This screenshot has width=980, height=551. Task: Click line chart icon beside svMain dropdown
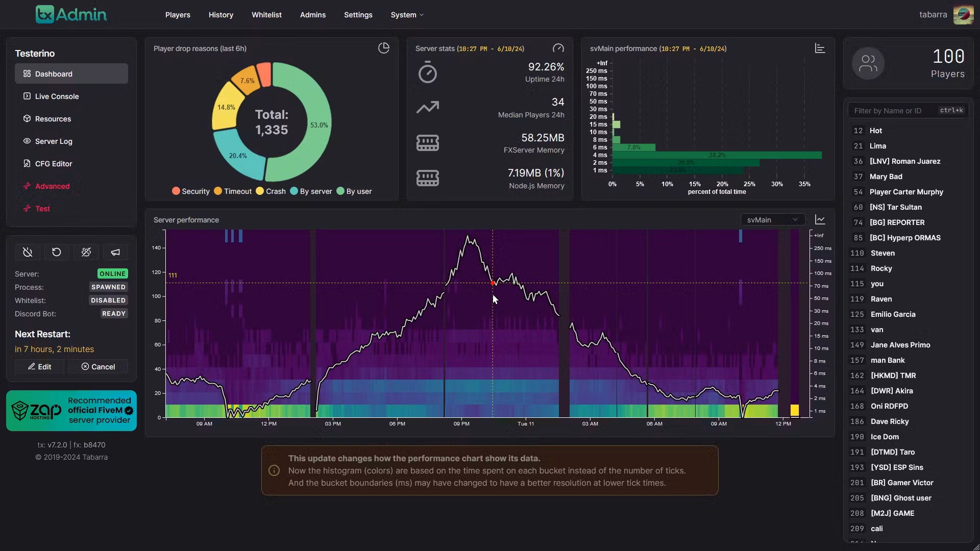pos(820,220)
